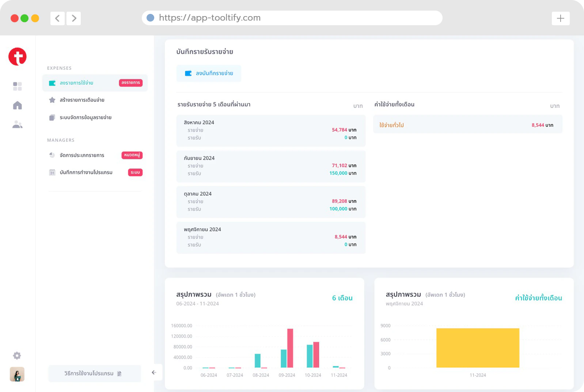Click the red Tooltify logo icon

[18, 57]
